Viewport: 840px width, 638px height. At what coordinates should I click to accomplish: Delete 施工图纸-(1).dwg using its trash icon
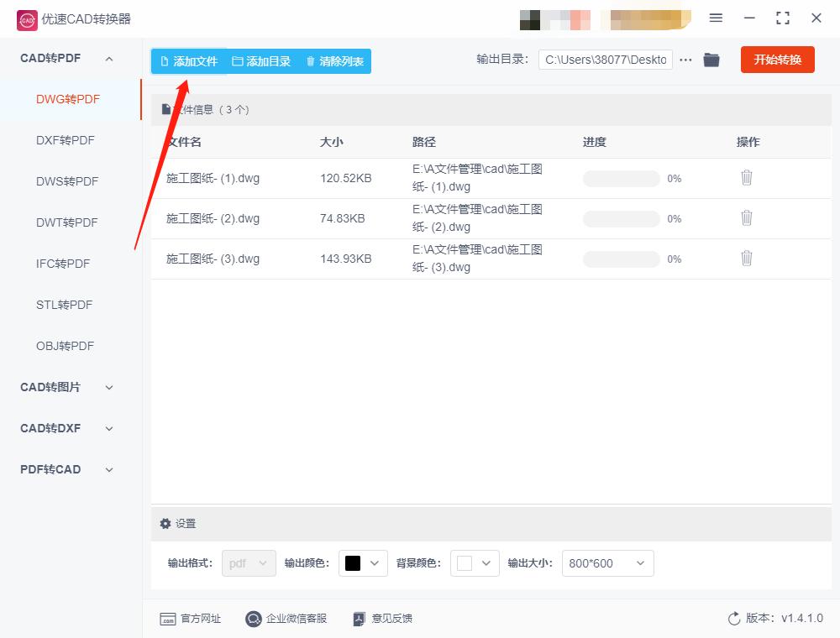747,178
